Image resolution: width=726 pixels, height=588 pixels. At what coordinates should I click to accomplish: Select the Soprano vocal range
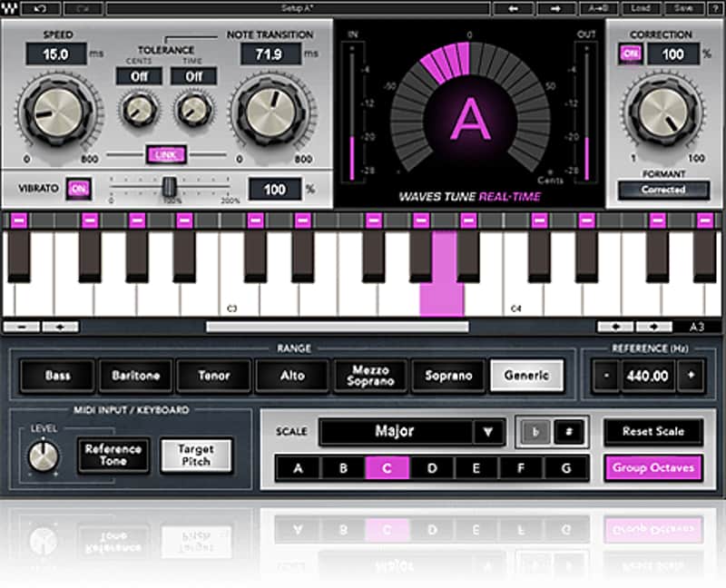pyautogui.click(x=448, y=376)
